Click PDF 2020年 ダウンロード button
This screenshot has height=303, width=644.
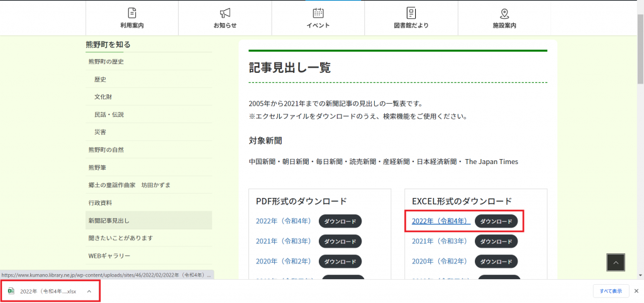coord(340,261)
